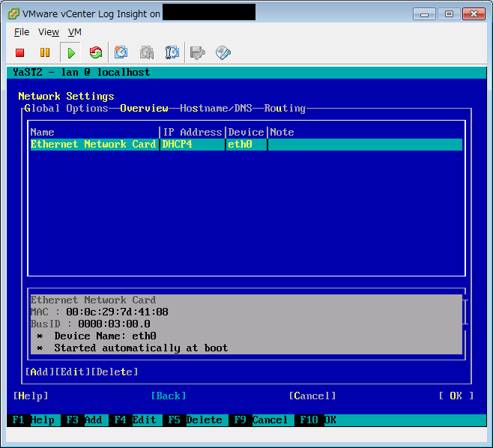Select the Ethernet Network Card row
Screen dimensions: 493x448
click(246, 145)
